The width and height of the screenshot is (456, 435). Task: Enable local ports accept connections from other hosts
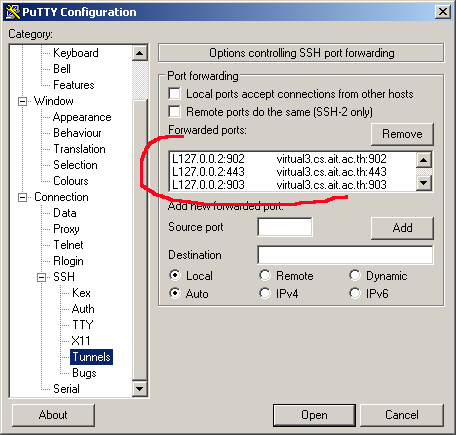tap(175, 94)
